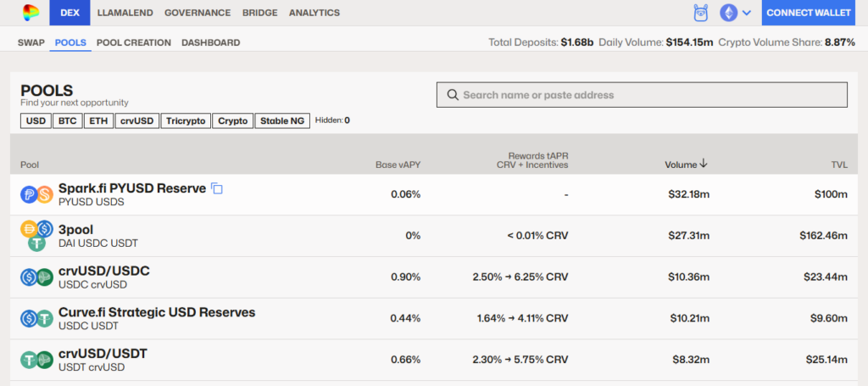The image size is (868, 386).
Task: Open Curve.fi Strategic USD Reserves pool
Action: (x=157, y=312)
